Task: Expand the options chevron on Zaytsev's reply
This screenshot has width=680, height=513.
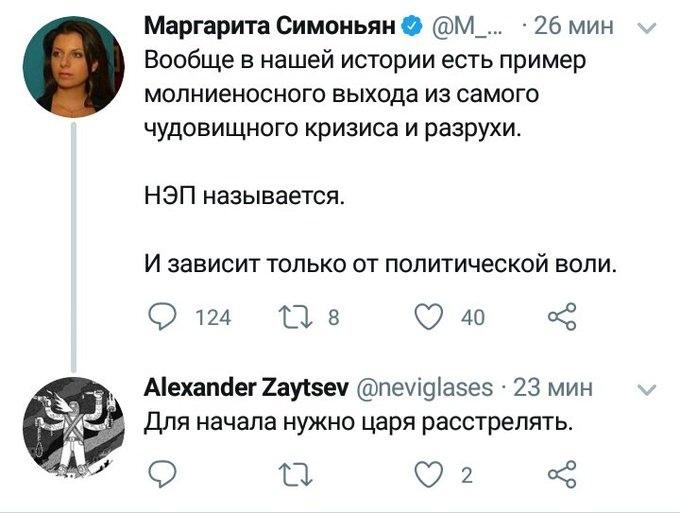Action: [x=647, y=389]
